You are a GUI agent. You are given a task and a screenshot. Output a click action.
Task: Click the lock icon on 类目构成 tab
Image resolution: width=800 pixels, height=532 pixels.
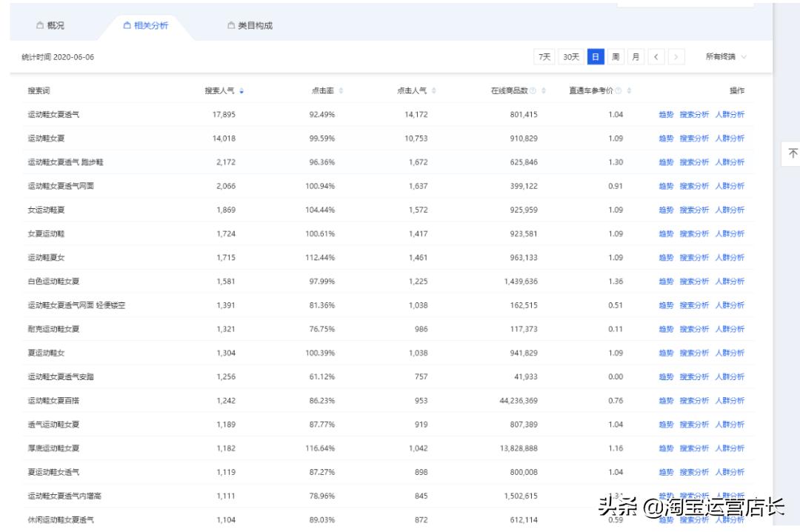tap(230, 24)
